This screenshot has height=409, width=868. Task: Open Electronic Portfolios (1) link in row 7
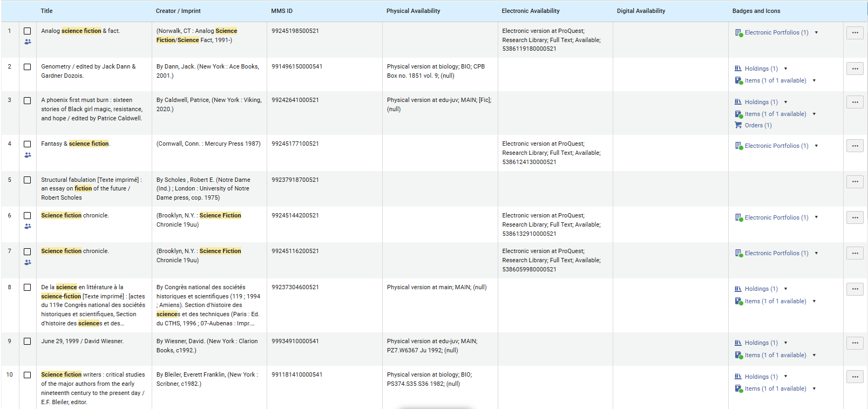pos(777,254)
